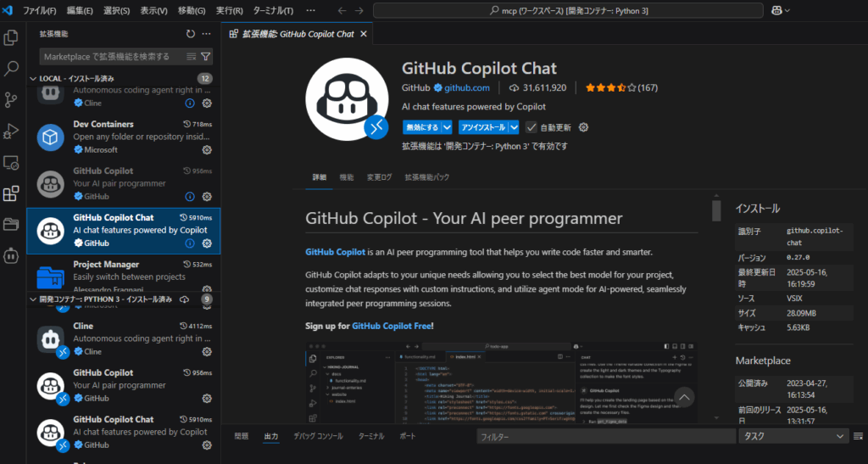Image resolution: width=868 pixels, height=464 pixels.
Task: Open Run and Debug view
Action: (x=11, y=131)
